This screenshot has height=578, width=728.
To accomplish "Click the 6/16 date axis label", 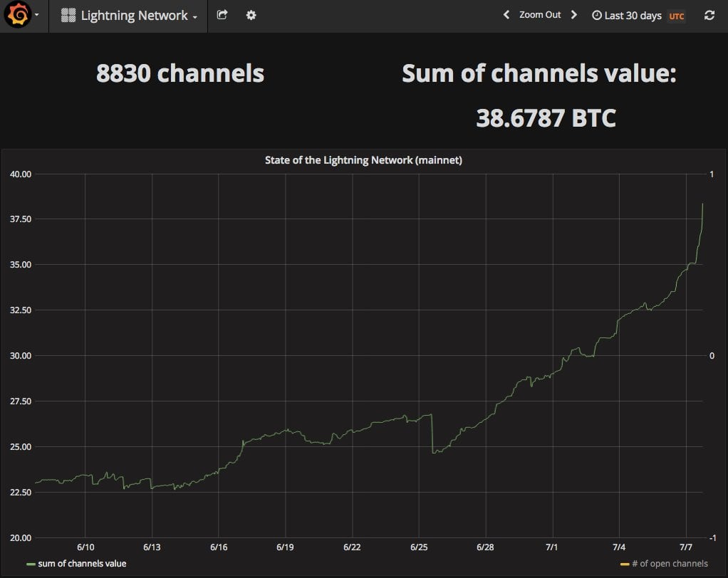I will coord(219,547).
